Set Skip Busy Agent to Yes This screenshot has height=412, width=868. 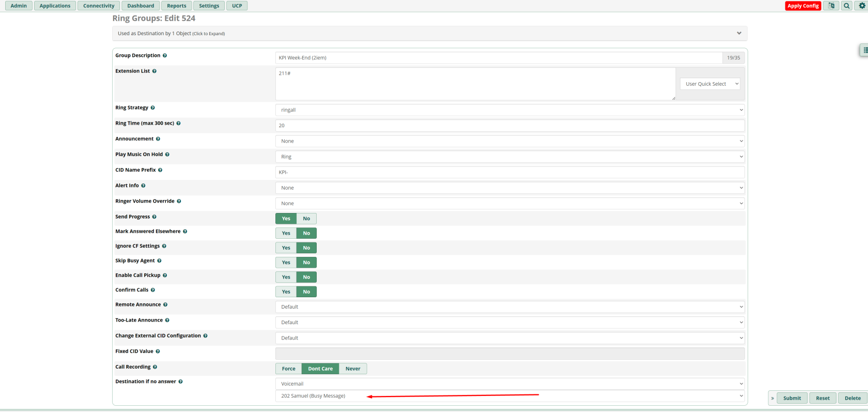point(286,263)
